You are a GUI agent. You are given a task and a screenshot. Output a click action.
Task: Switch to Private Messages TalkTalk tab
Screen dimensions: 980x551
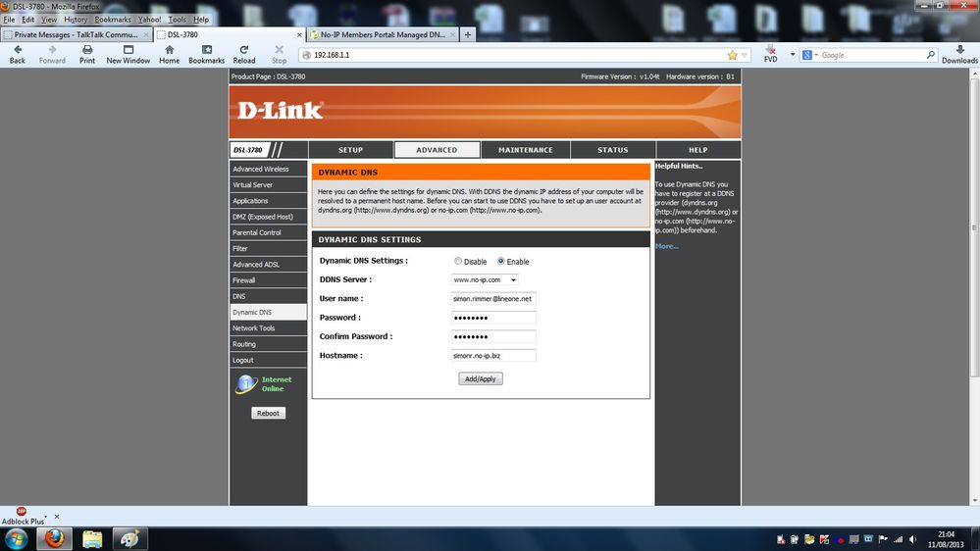pos(77,35)
